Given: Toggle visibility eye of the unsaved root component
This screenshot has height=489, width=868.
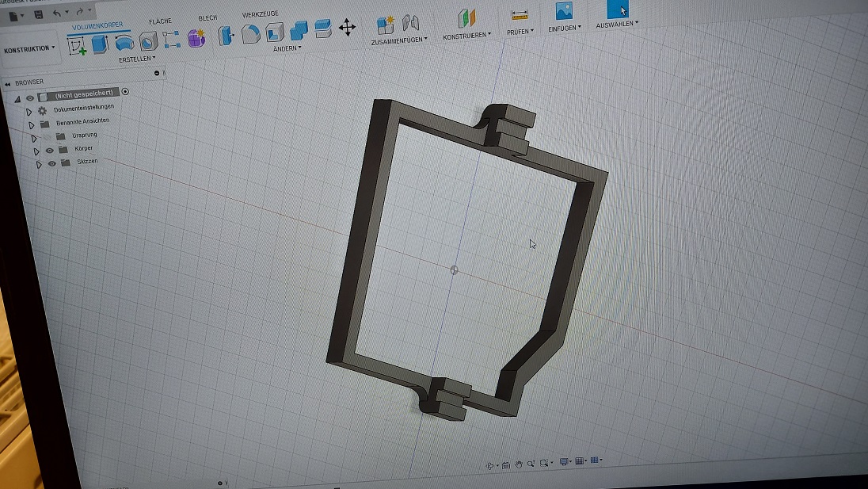Looking at the screenshot, I should (x=30, y=98).
